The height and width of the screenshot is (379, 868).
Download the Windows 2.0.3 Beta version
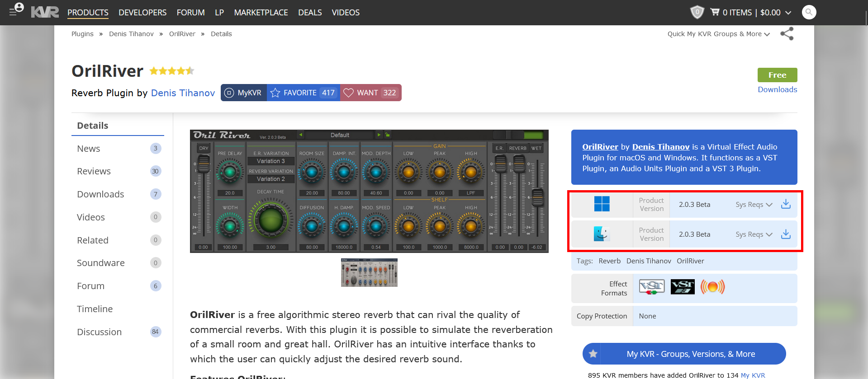[x=786, y=204]
